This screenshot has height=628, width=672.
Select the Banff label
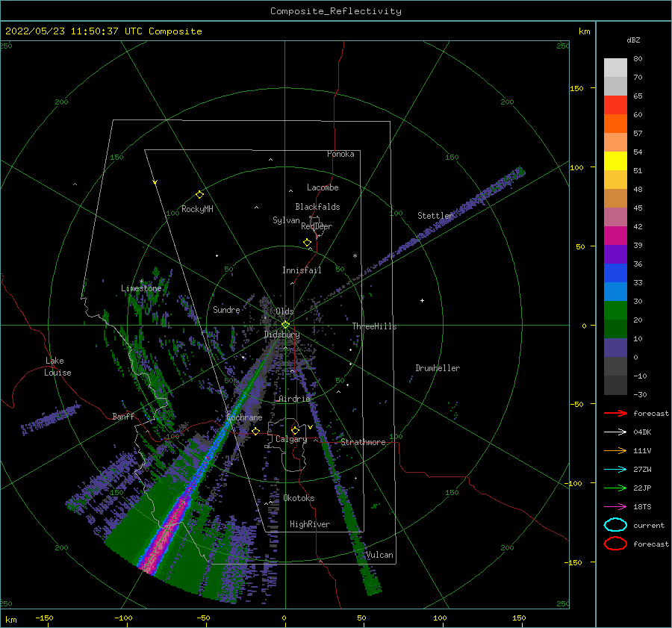click(x=123, y=416)
